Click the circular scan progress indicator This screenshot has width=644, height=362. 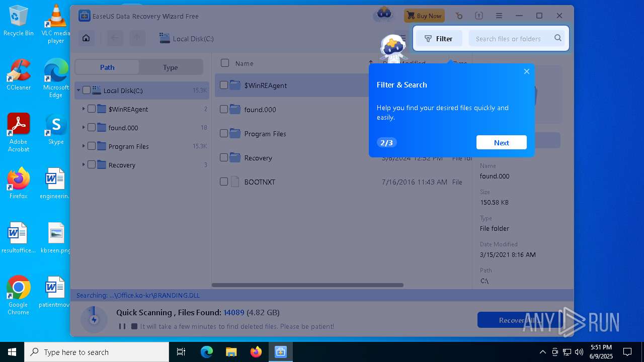pos(94,319)
